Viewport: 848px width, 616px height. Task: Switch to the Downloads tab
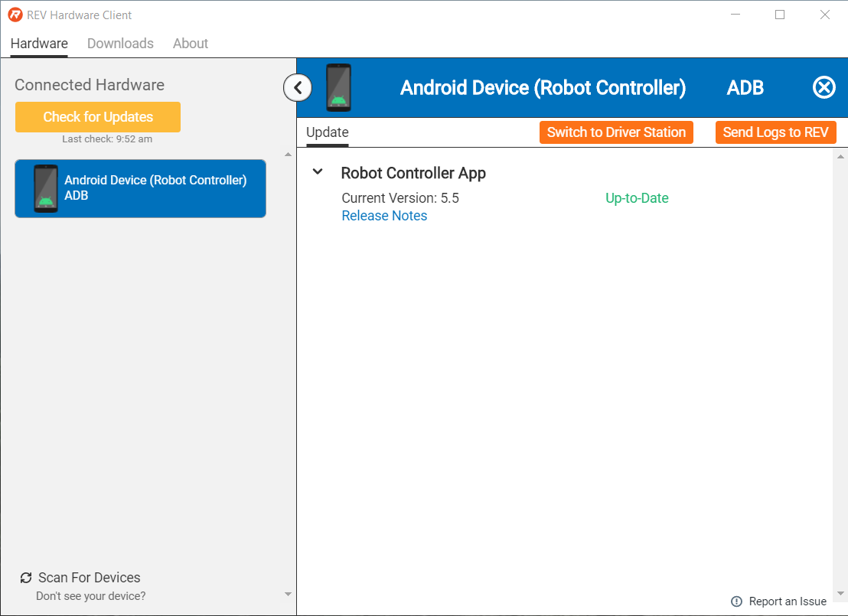pos(120,44)
